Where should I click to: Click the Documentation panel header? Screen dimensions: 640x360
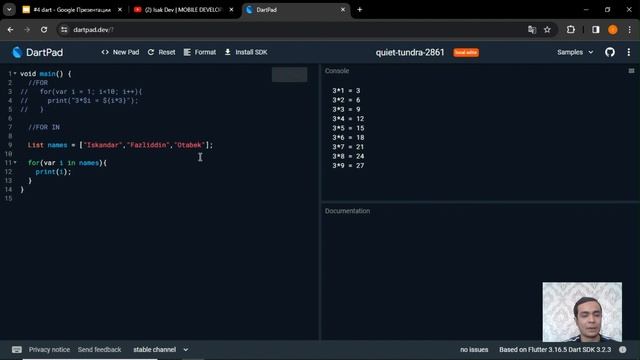tap(347, 211)
